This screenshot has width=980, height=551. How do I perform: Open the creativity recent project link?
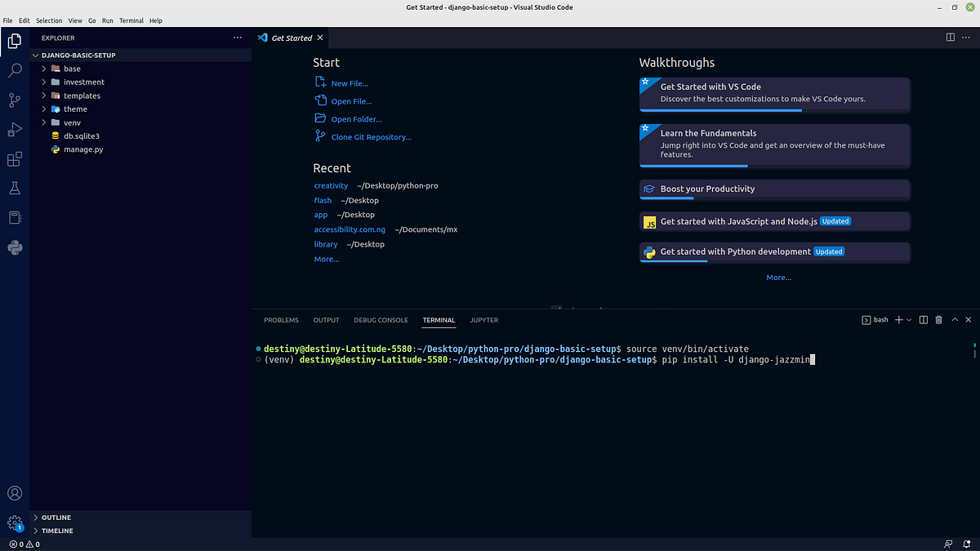pyautogui.click(x=331, y=185)
